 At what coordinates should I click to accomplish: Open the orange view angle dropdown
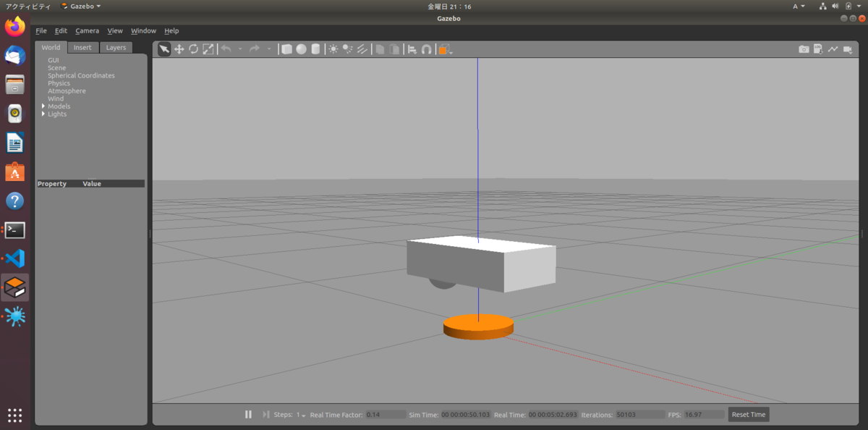(445, 49)
